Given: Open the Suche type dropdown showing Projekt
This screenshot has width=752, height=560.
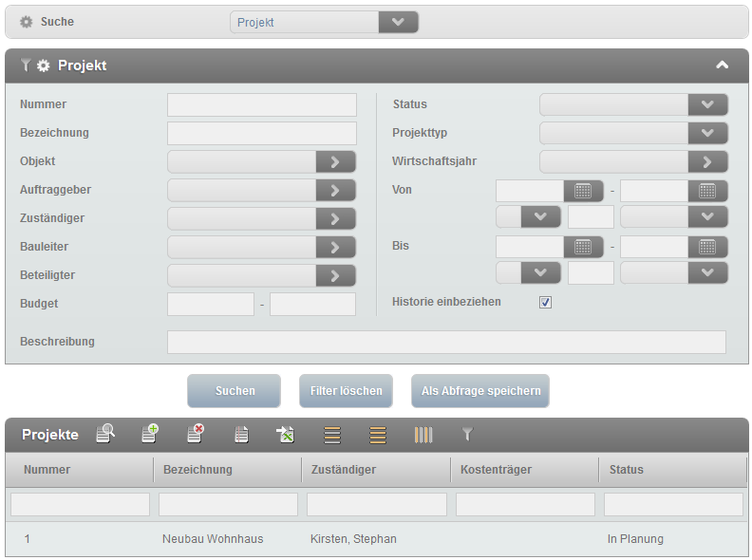Looking at the screenshot, I should point(398,22).
